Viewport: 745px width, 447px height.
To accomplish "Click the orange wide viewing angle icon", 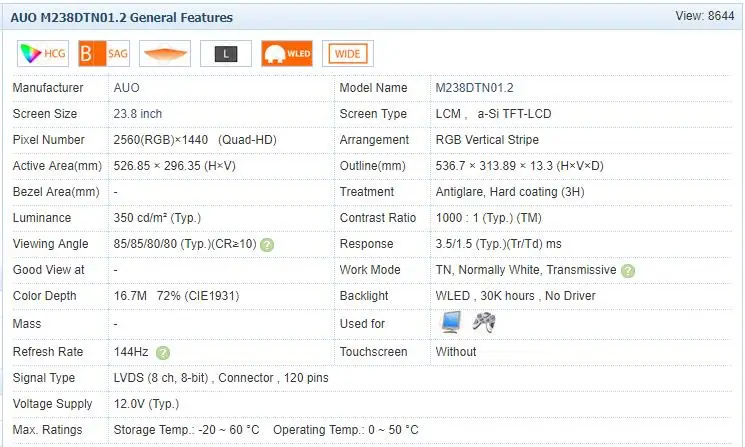I will [x=165, y=53].
